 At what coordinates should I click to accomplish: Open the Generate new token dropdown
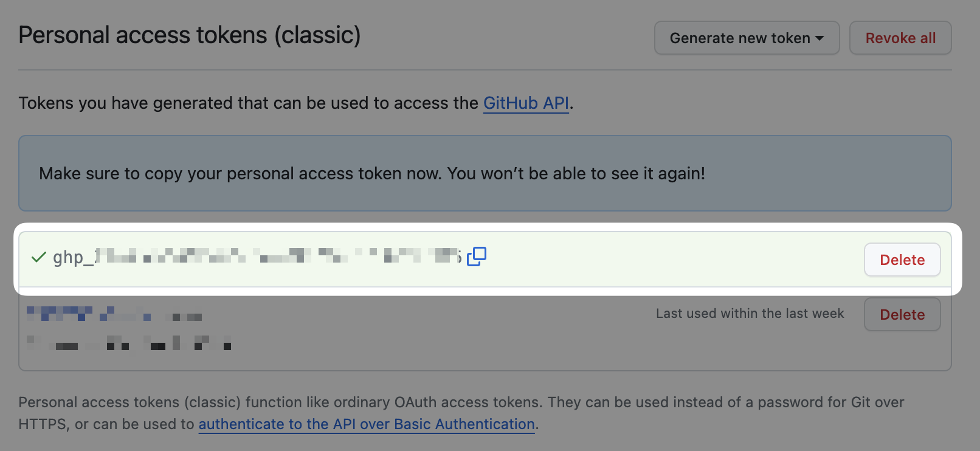tap(747, 38)
